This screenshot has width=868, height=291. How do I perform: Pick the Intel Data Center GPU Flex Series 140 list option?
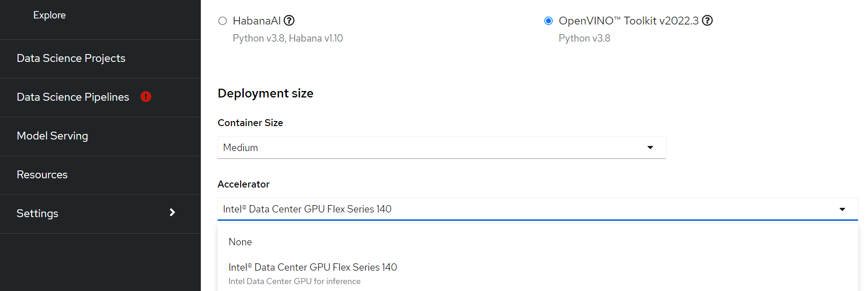pos(313,267)
